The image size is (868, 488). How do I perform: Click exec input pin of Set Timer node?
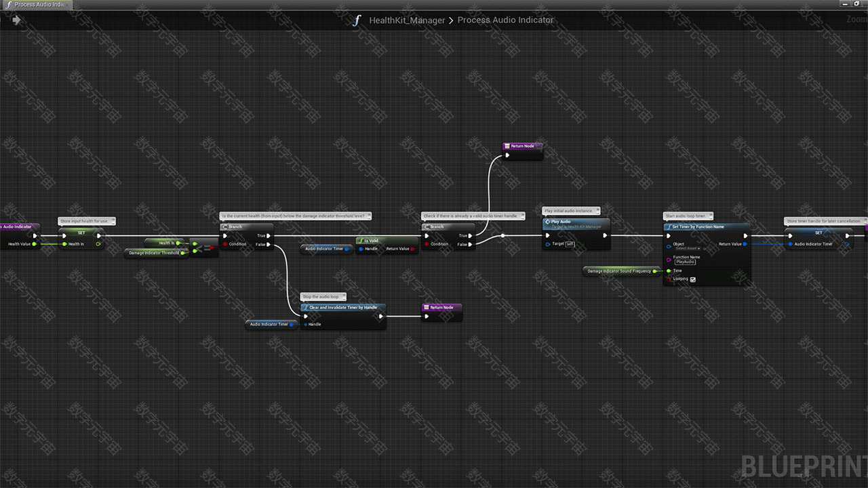pos(669,236)
